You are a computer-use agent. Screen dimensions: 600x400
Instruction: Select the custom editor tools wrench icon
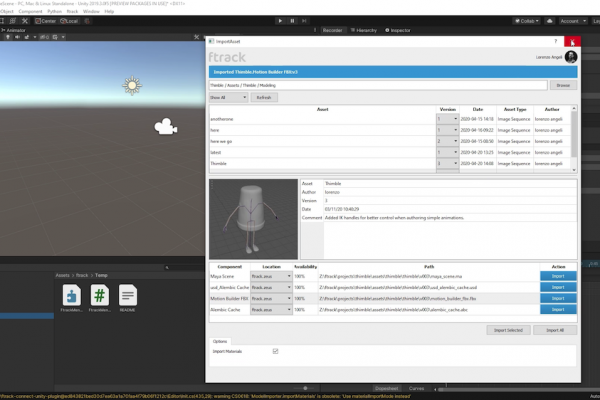click(25, 21)
